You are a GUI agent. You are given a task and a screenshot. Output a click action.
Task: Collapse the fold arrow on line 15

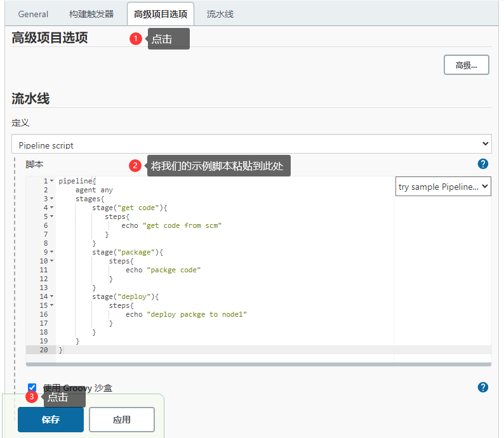pyautogui.click(x=52, y=305)
